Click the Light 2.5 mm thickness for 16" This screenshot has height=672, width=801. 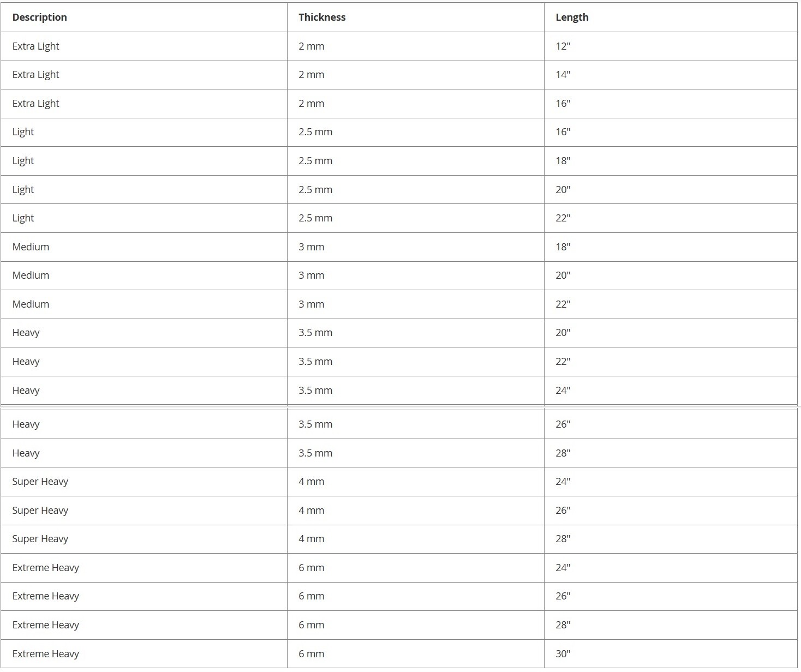point(315,132)
